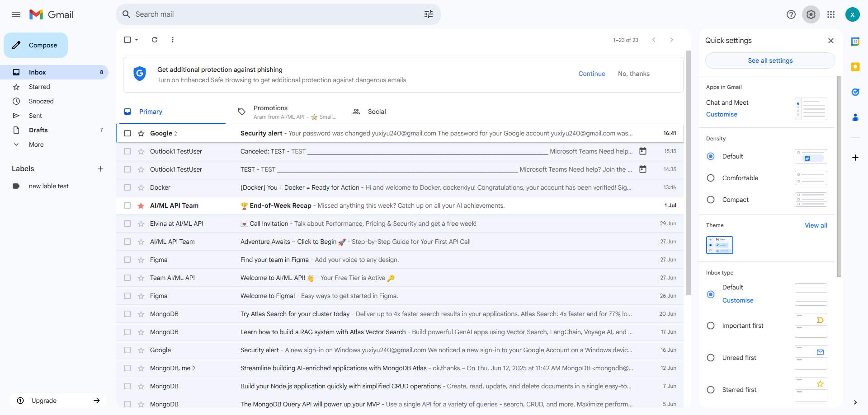The width and height of the screenshot is (868, 415).
Task: Create new label plus icon
Action: (x=100, y=169)
